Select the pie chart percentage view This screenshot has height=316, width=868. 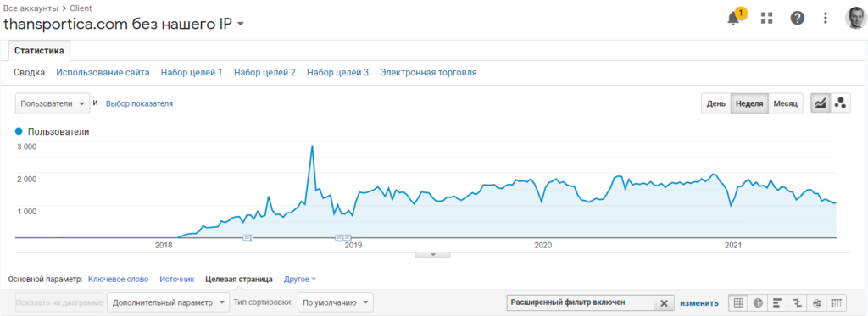click(x=758, y=302)
